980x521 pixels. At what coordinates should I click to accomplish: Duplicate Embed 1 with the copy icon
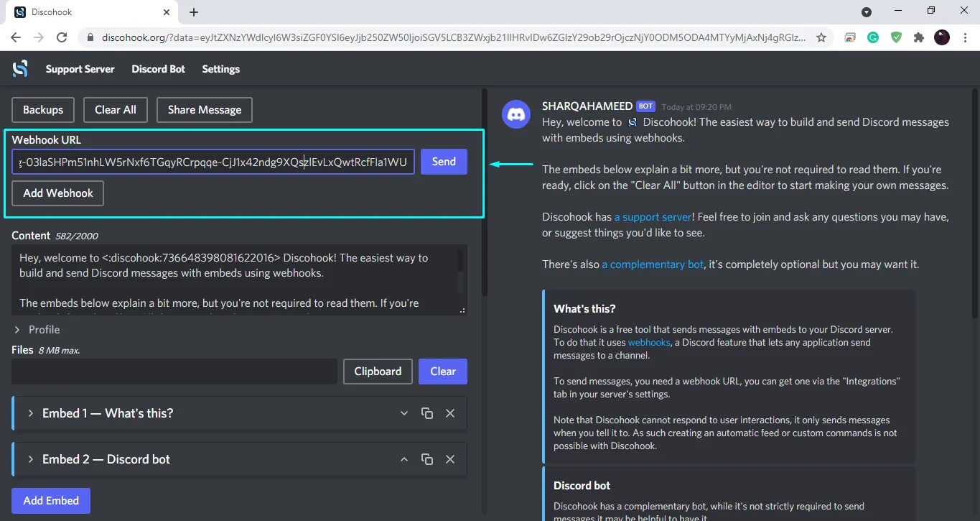427,413
